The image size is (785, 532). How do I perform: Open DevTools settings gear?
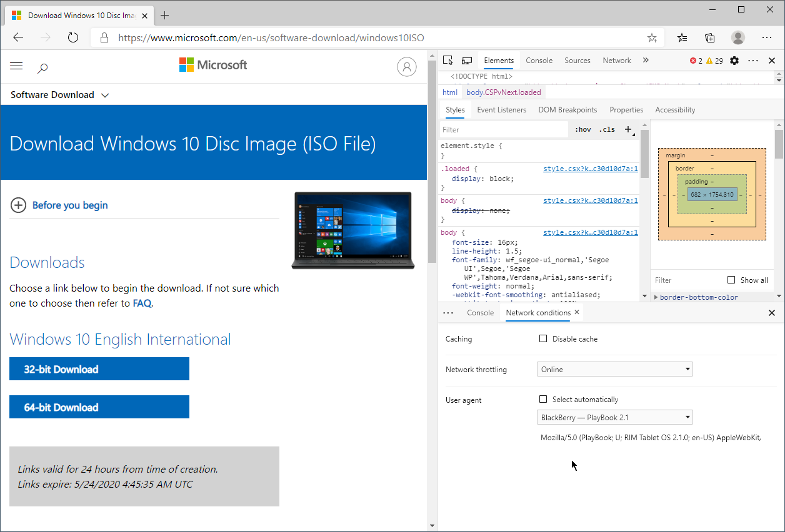coord(734,61)
